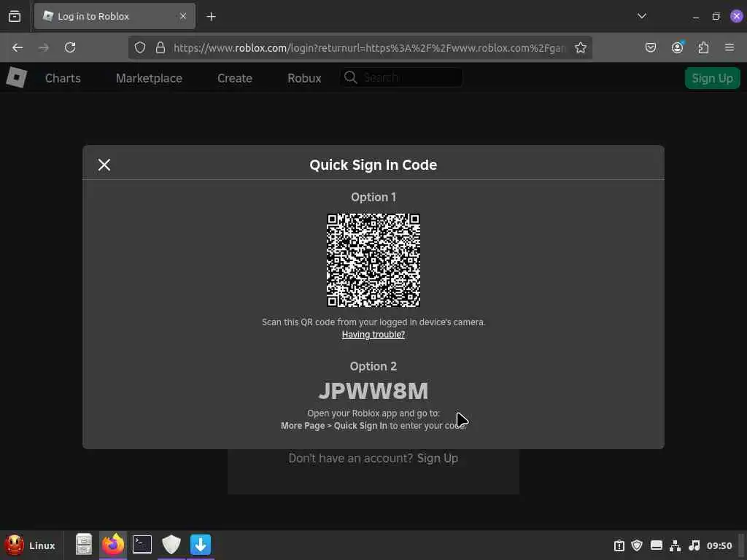Screen dimensions: 747x560
Task: Open white shield app in taskbar
Action: 171,544
